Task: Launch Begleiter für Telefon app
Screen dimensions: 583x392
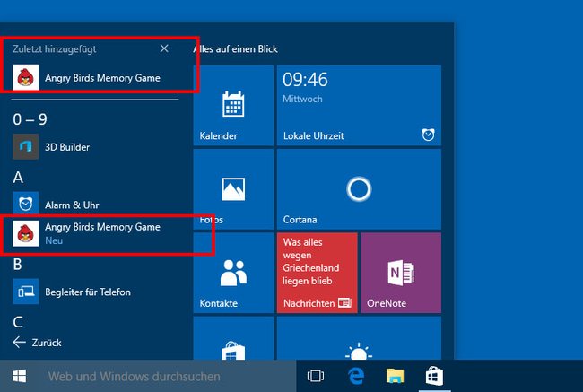Action: click(95, 292)
